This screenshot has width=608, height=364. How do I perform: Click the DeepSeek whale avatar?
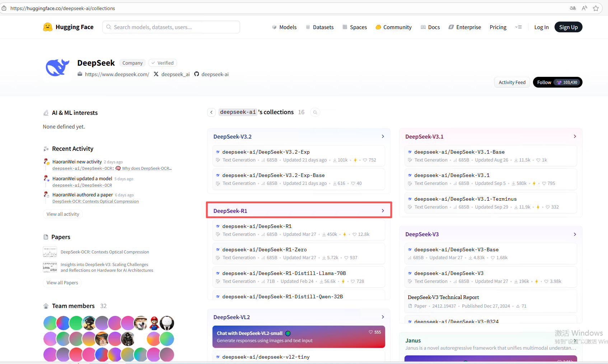click(x=57, y=67)
